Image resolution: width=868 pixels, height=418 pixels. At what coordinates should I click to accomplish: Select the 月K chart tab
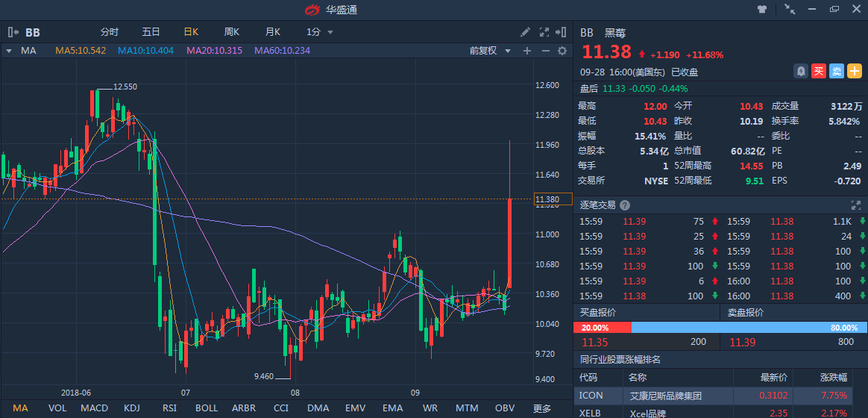[273, 32]
